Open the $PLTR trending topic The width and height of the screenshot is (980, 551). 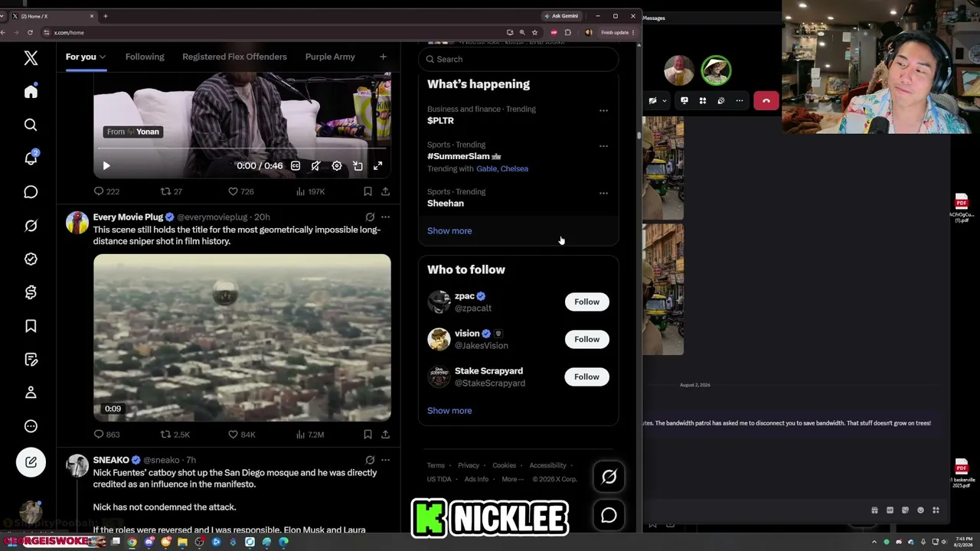point(440,121)
